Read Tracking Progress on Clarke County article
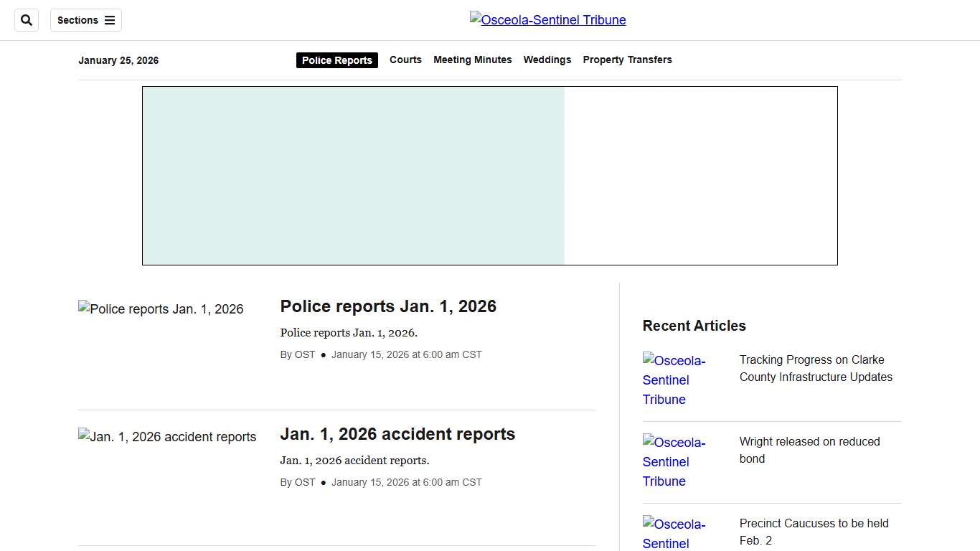Viewport: 980px width, 551px height. pyautogui.click(x=816, y=368)
